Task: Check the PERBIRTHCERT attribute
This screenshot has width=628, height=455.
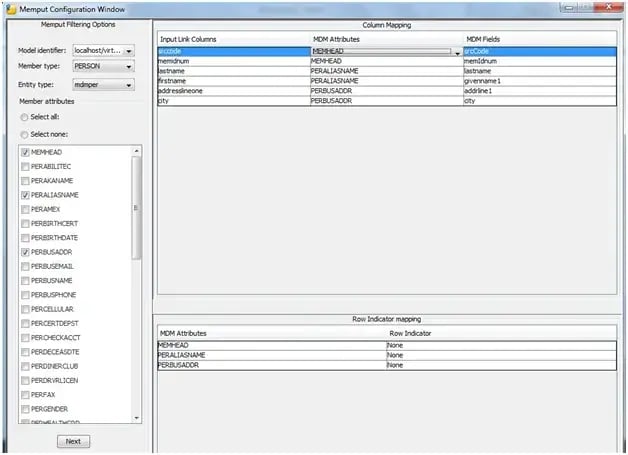Action: (x=25, y=223)
